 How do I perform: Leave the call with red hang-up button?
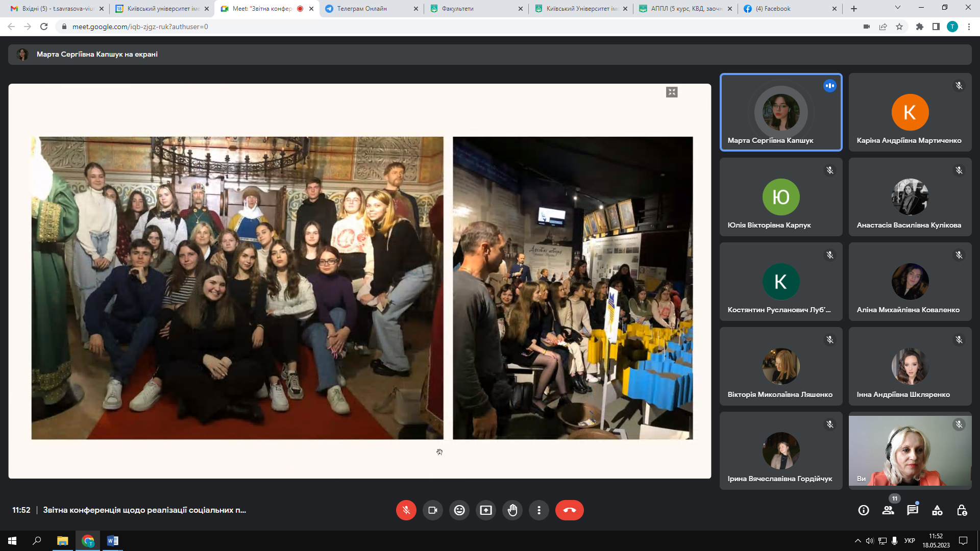(569, 510)
